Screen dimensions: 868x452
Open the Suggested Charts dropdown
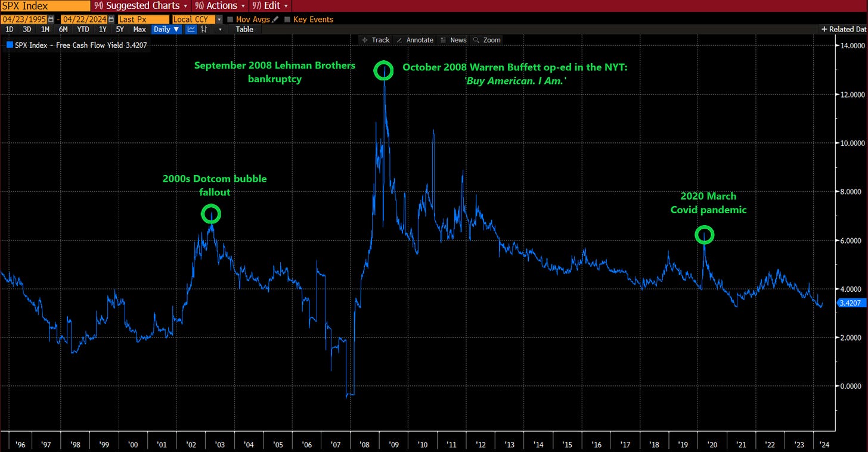[x=142, y=5]
